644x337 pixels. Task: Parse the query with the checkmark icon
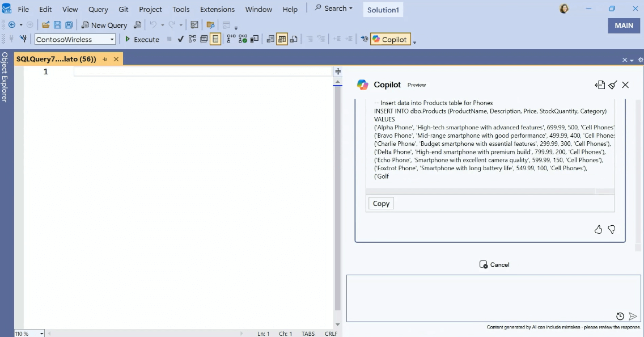click(180, 39)
